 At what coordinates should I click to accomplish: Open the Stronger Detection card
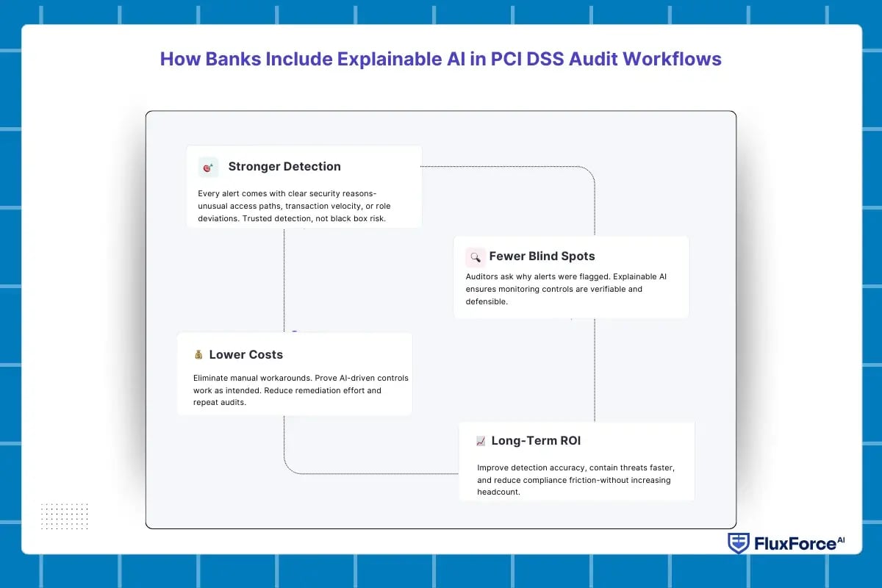tap(304, 186)
